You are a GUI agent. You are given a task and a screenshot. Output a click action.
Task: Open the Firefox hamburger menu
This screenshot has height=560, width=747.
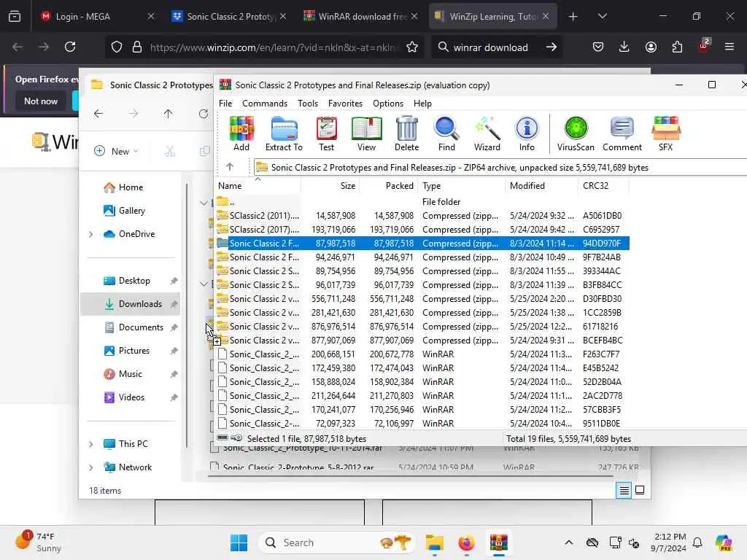[x=729, y=47]
